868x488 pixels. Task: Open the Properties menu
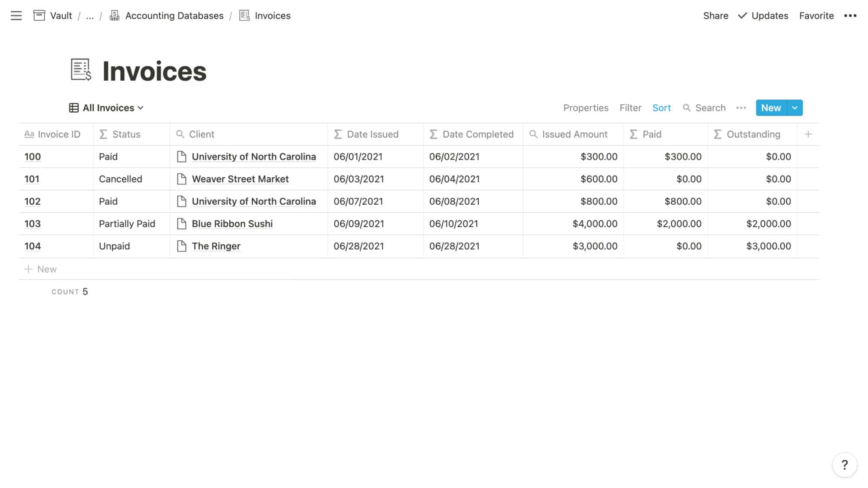[x=586, y=108]
